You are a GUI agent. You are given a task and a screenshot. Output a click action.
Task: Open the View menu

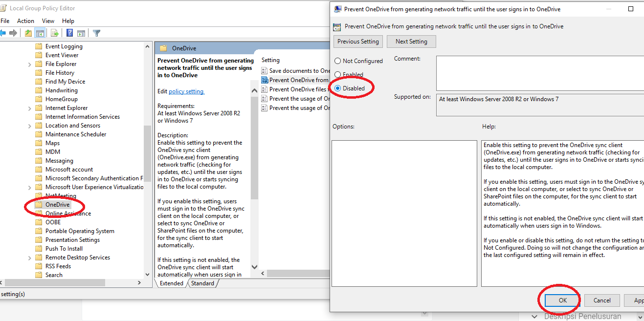coord(48,21)
